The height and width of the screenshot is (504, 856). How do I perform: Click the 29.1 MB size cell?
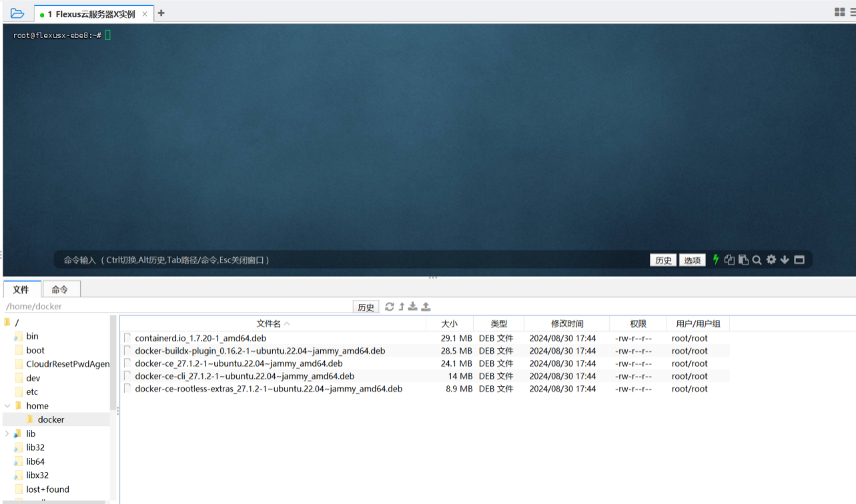(456, 338)
